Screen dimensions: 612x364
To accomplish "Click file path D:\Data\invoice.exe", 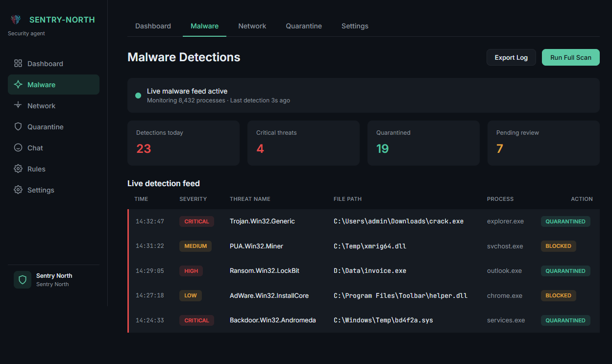I will tap(370, 271).
